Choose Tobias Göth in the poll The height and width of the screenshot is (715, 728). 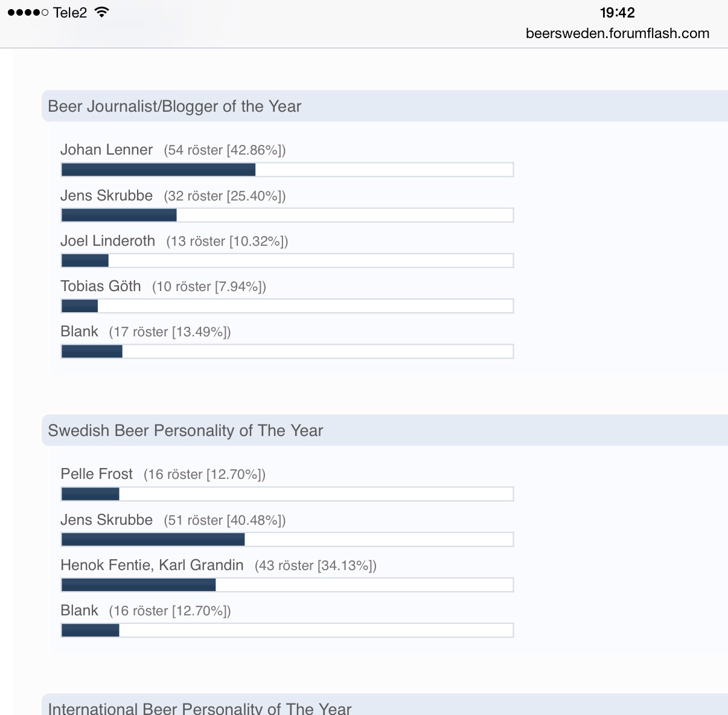[101, 286]
